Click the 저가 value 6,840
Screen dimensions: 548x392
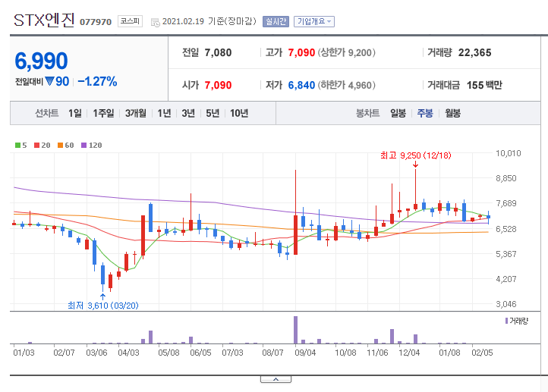(301, 85)
